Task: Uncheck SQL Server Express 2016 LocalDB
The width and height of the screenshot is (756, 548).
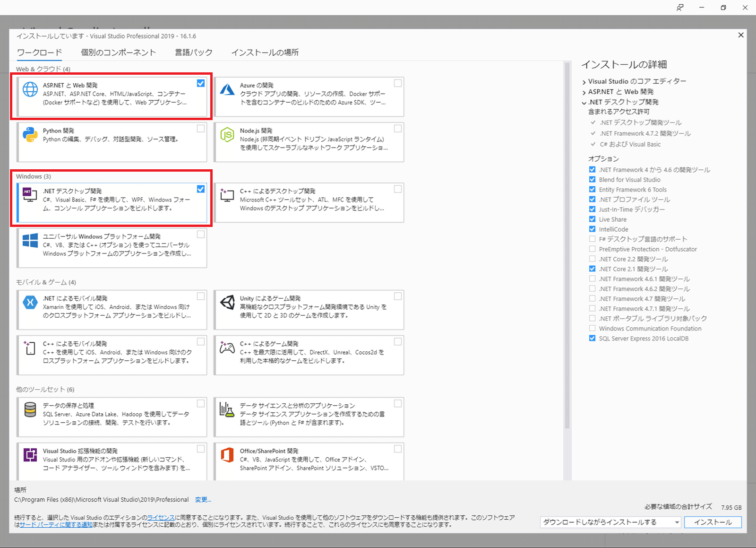Action: [x=592, y=339]
